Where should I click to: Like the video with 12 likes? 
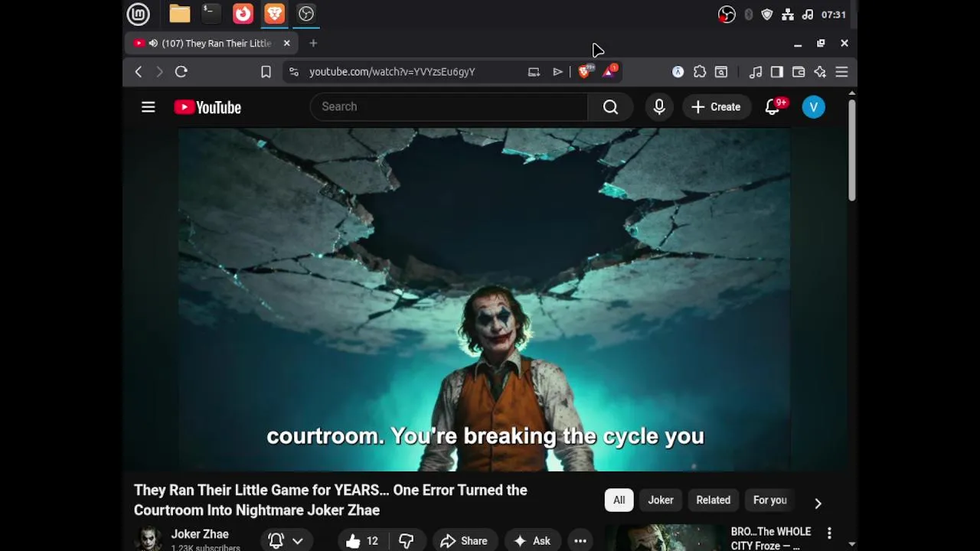pos(363,541)
